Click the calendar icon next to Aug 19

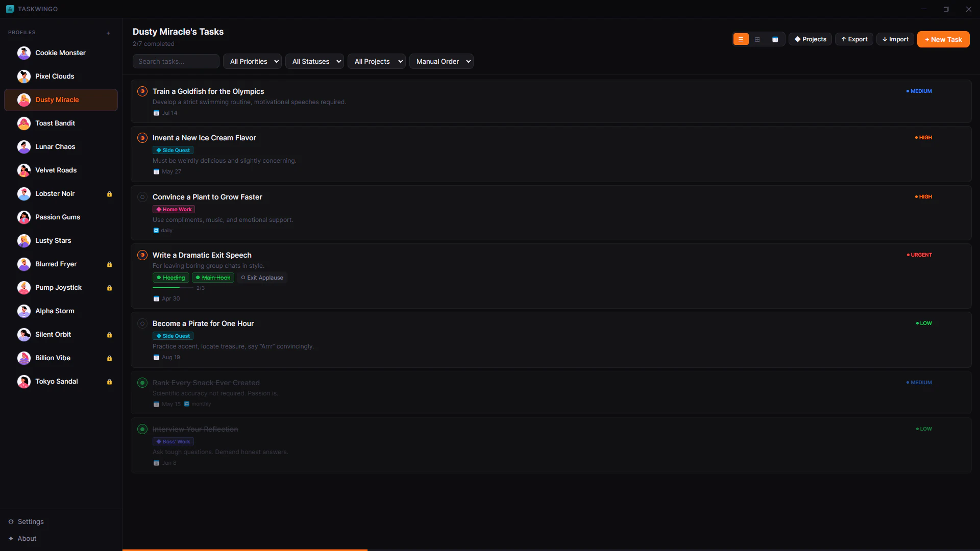click(x=156, y=358)
